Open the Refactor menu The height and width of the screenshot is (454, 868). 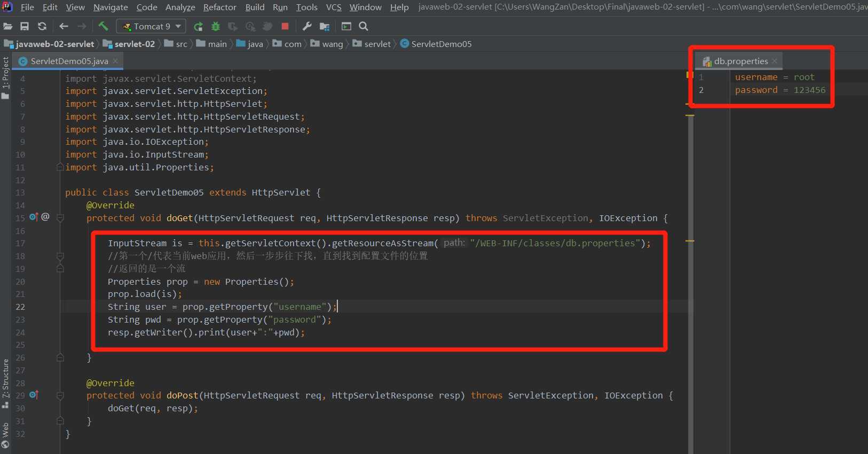pos(220,7)
